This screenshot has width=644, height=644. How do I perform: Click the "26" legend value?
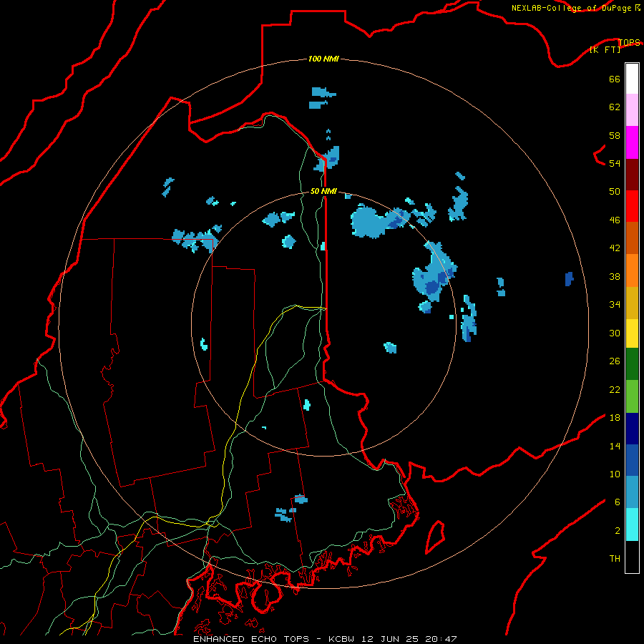615,361
